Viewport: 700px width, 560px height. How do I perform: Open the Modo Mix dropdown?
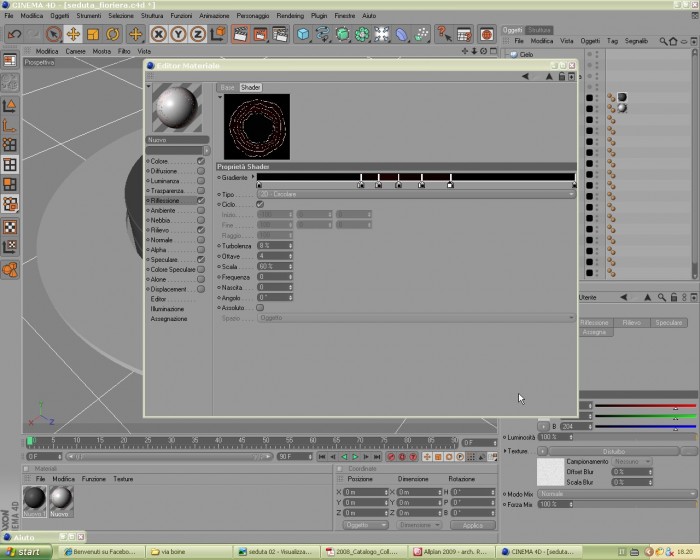(x=617, y=494)
